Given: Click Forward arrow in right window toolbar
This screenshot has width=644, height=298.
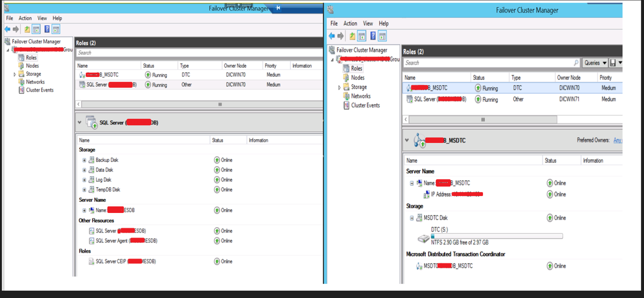Looking at the screenshot, I should (341, 36).
